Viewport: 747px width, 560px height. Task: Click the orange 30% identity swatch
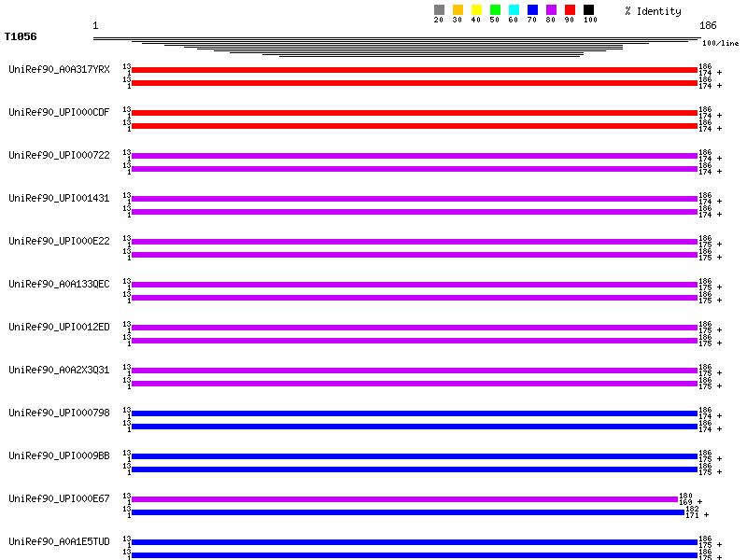tap(458, 10)
